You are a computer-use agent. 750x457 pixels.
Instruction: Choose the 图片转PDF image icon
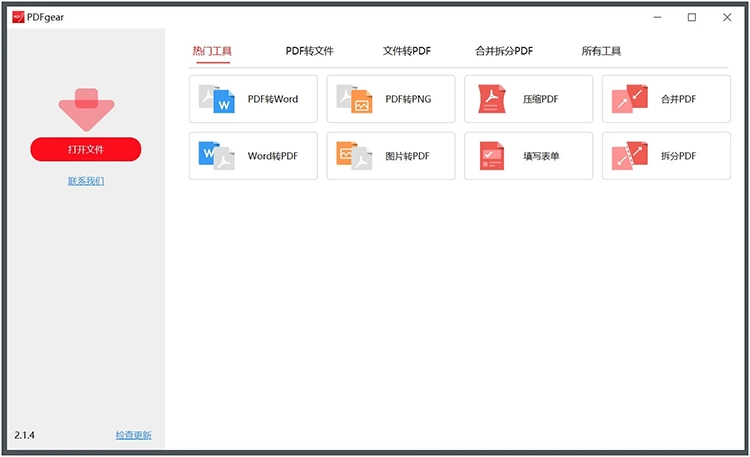point(354,156)
